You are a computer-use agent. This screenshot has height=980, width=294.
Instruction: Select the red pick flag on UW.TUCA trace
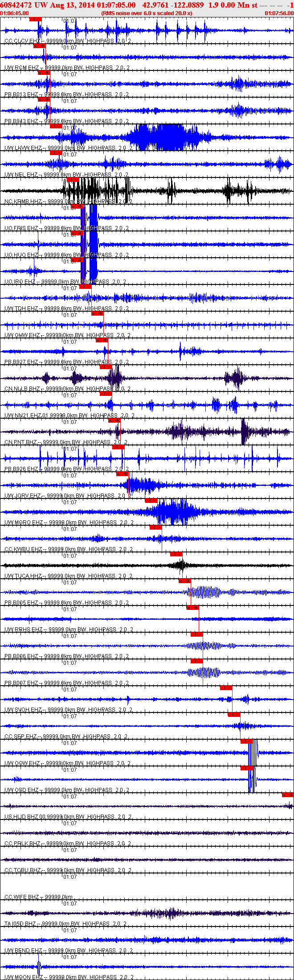(x=176, y=554)
